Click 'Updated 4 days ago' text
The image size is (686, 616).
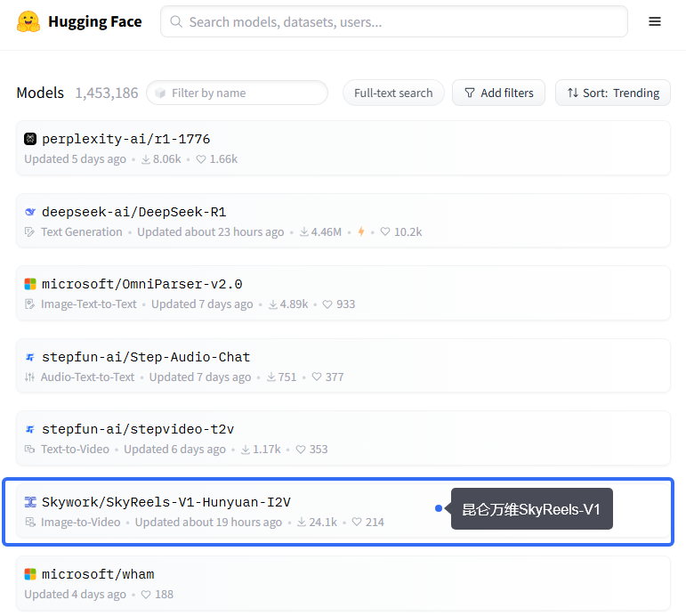point(76,595)
